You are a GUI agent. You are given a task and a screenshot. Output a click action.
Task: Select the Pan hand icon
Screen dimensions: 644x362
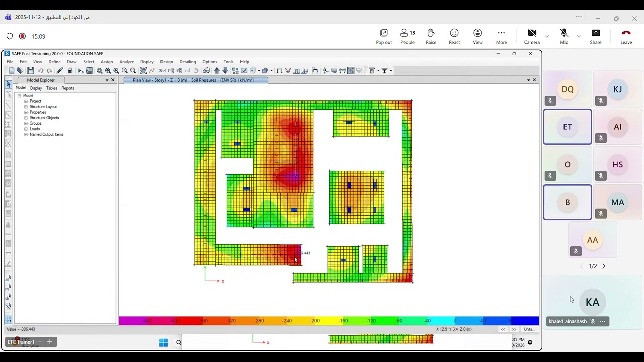(143, 71)
